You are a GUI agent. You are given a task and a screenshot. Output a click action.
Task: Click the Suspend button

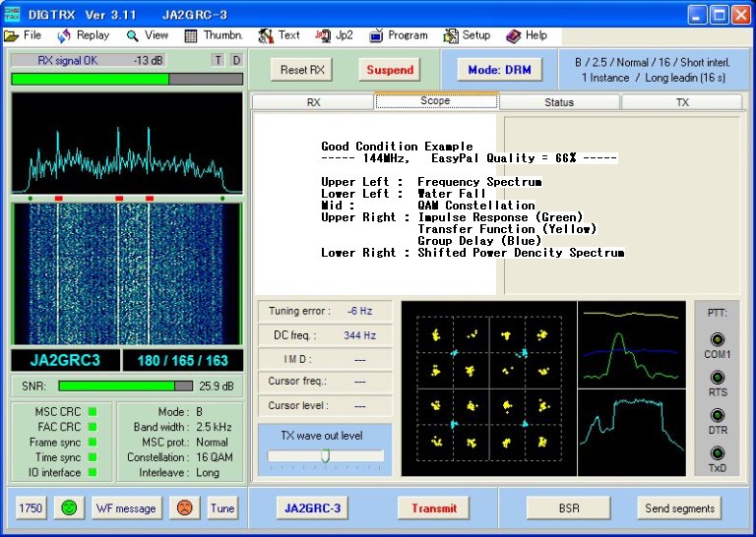click(x=390, y=70)
